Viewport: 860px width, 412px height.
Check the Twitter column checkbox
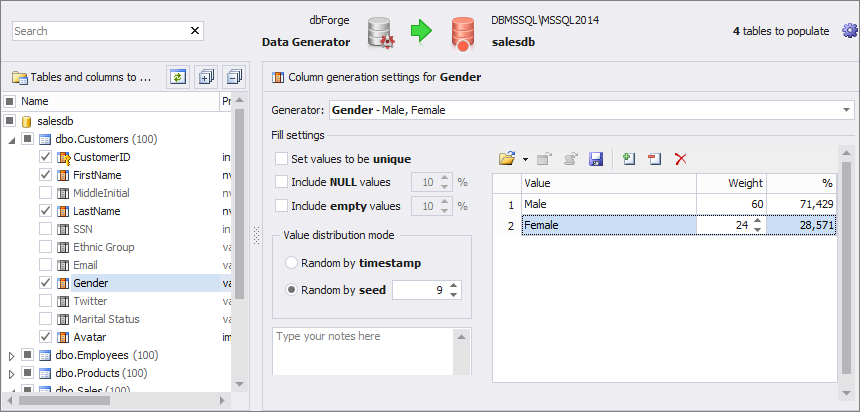tap(46, 301)
